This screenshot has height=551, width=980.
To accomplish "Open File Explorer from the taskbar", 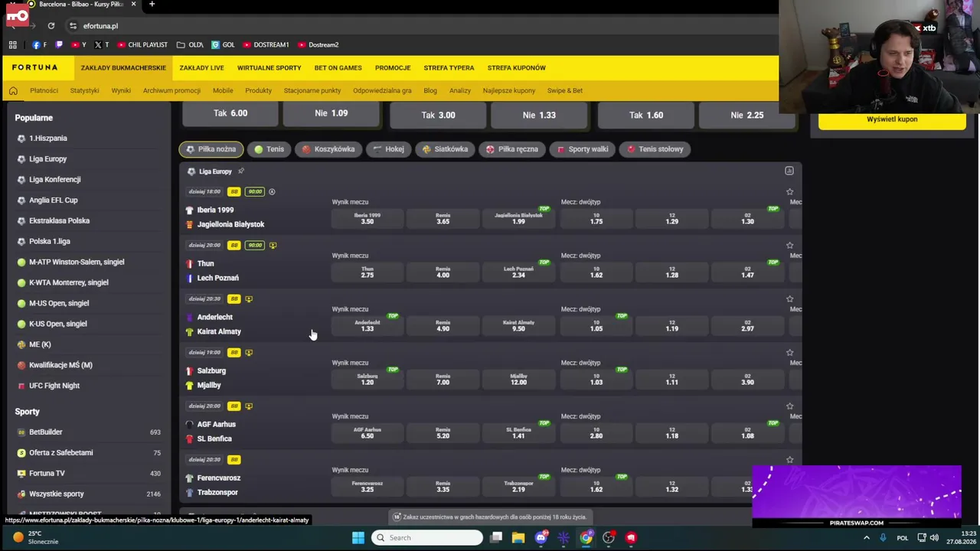I will (518, 538).
